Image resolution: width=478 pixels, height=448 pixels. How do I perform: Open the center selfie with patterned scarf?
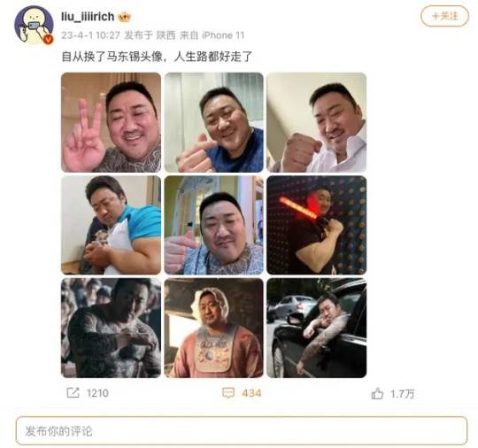click(x=213, y=225)
